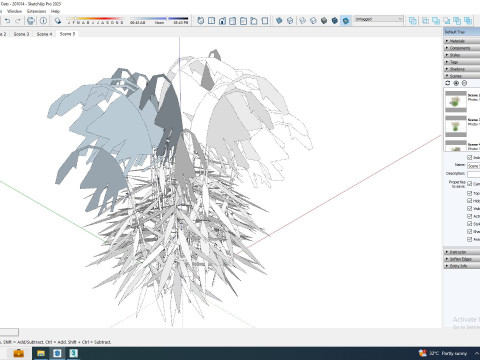Select the Scene 5 tab
This screenshot has width=480, height=360.
coord(67,34)
